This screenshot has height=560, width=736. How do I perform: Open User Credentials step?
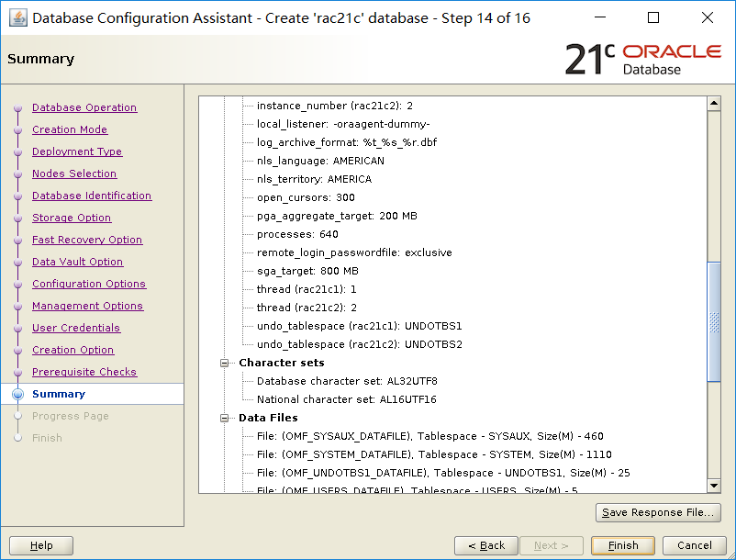click(76, 328)
